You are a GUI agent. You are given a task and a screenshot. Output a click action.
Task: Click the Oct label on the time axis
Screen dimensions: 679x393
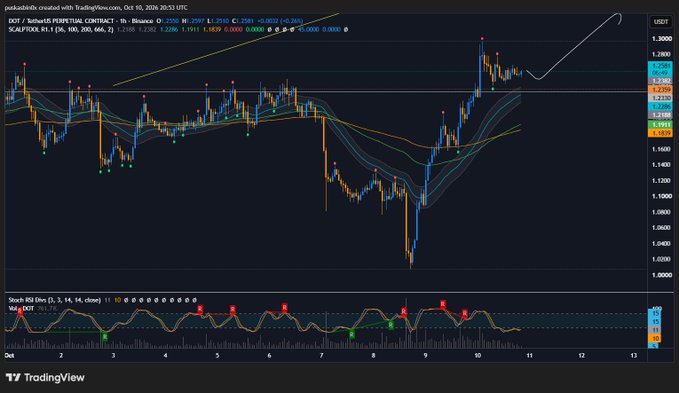click(9, 355)
